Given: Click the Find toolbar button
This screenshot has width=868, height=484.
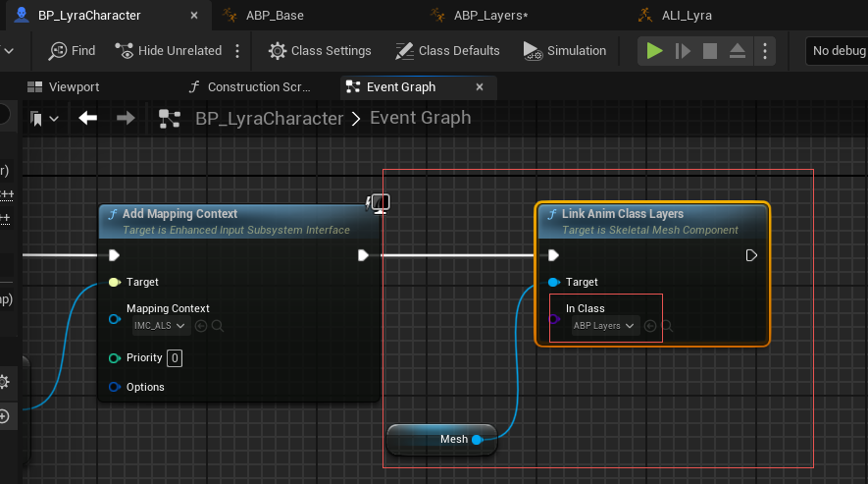Looking at the screenshot, I should pos(73,50).
